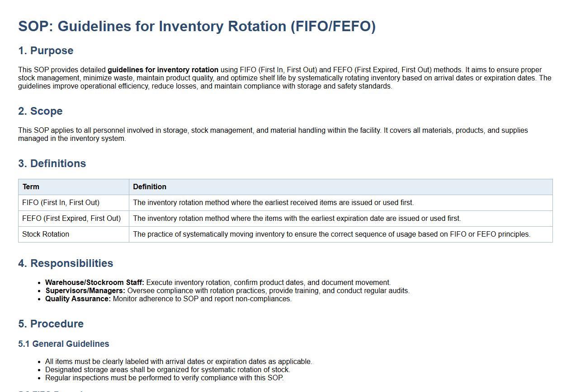Click the "Definition" column header

pos(150,187)
